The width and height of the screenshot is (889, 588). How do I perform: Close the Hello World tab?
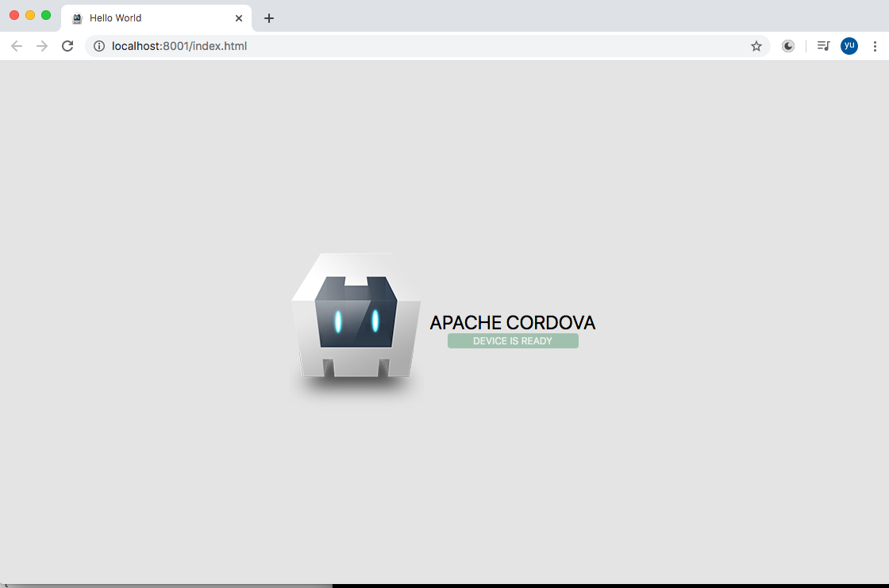click(x=239, y=17)
